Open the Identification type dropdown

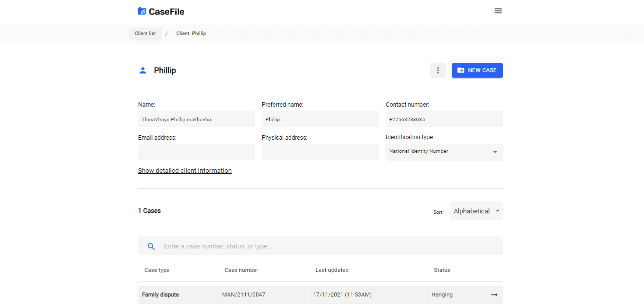(x=444, y=152)
